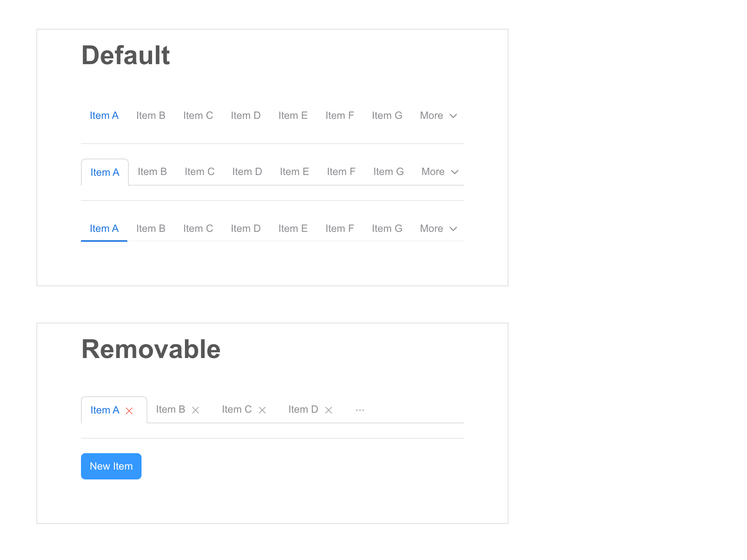Switch to Item G in first tab row

click(387, 116)
